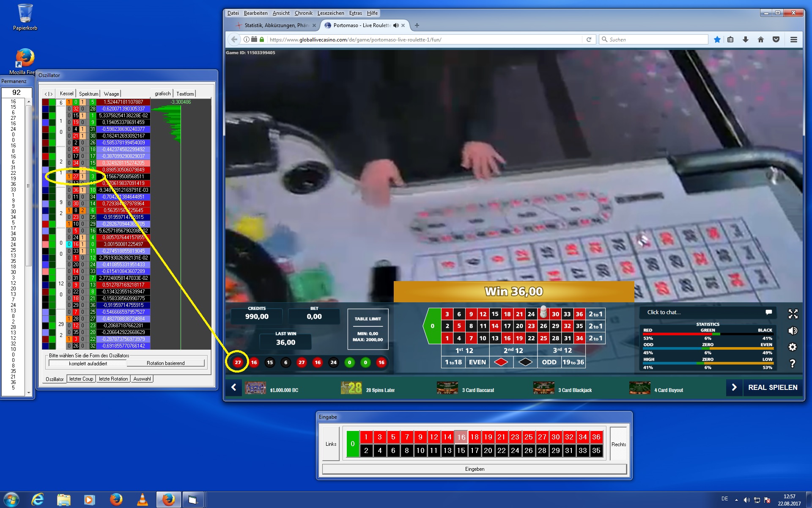Switch to the Spektrum tab
The image size is (812, 508).
pyautogui.click(x=88, y=94)
